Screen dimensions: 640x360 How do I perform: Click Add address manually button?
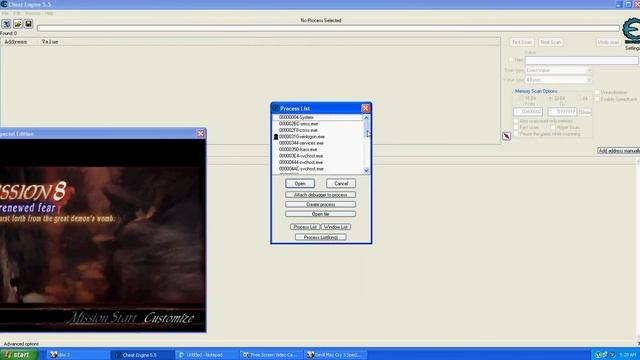pos(618,151)
